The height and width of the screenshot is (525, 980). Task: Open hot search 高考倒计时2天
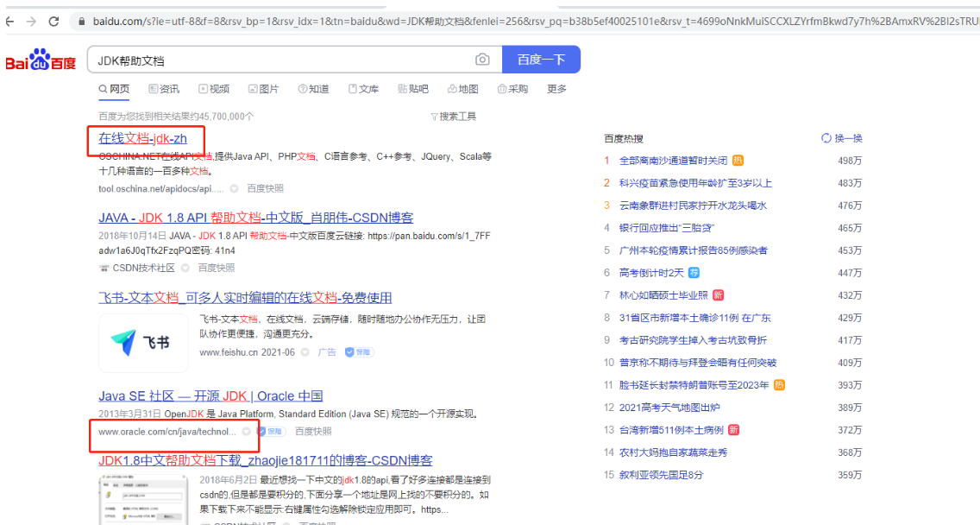click(651, 273)
